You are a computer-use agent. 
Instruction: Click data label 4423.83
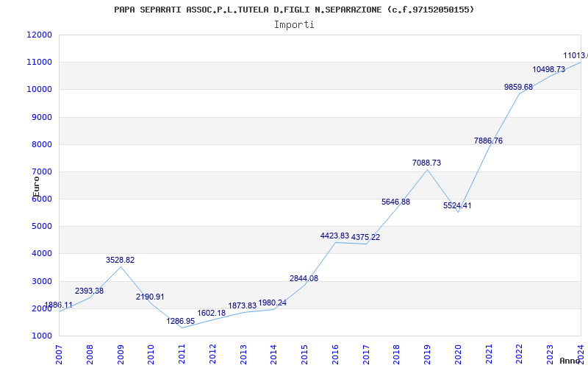point(334,236)
